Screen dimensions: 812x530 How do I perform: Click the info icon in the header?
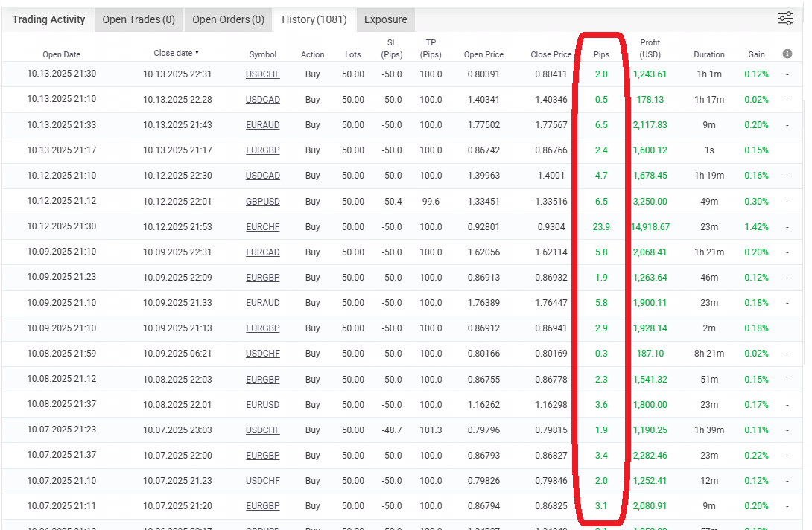[787, 54]
